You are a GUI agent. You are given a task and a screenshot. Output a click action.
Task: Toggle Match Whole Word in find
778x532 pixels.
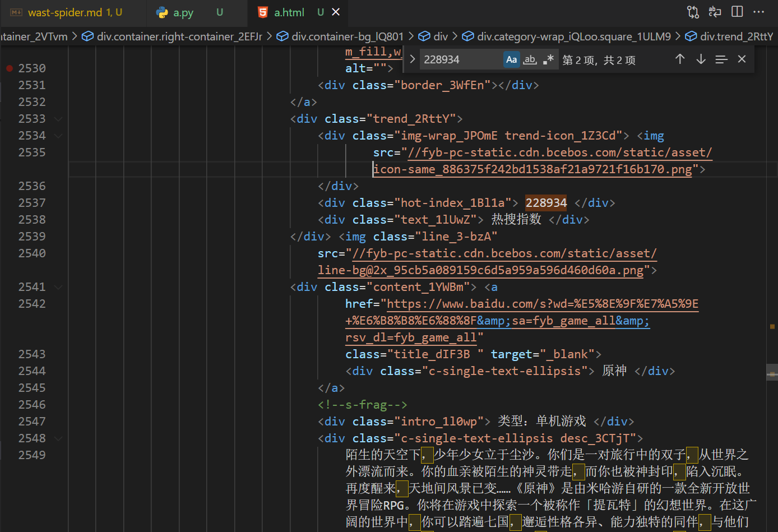(530, 59)
